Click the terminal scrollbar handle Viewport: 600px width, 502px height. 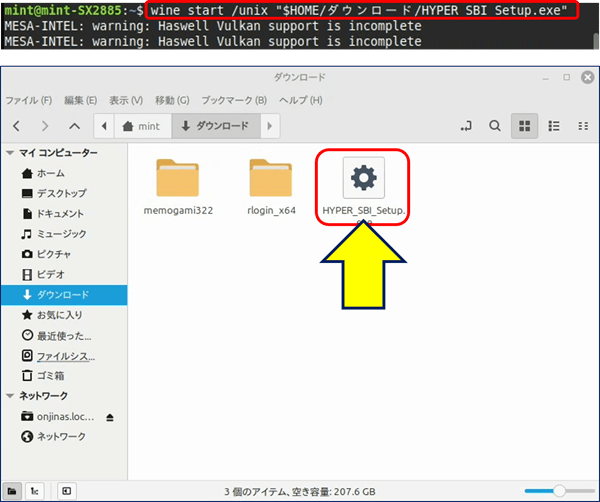coord(595,41)
